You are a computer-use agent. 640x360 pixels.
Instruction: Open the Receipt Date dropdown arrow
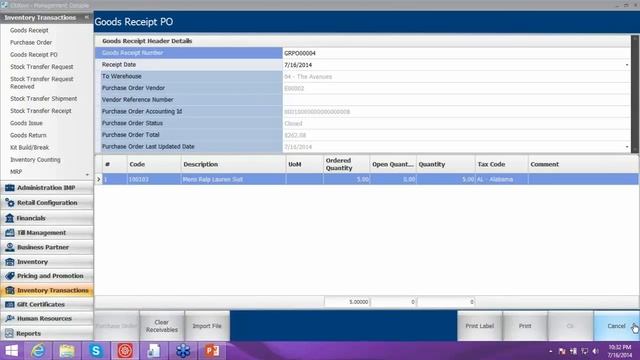click(627, 65)
